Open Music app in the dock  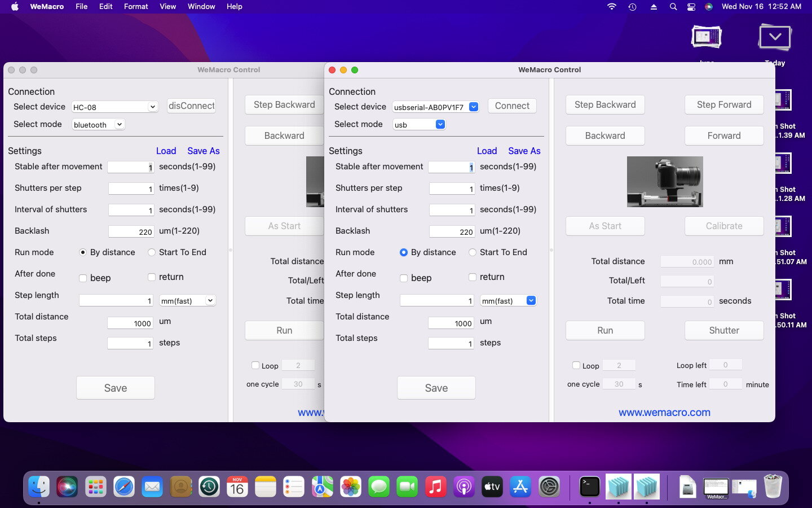(x=435, y=486)
